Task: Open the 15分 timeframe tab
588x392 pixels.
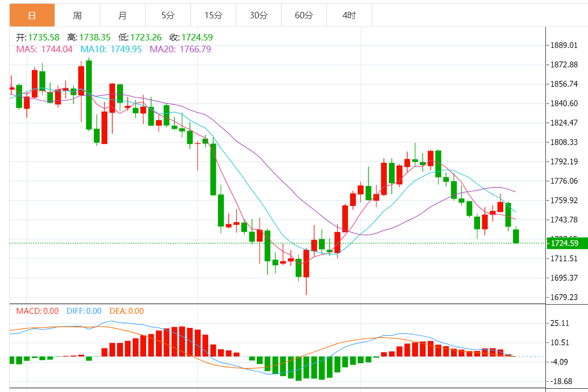Action: 214,15
